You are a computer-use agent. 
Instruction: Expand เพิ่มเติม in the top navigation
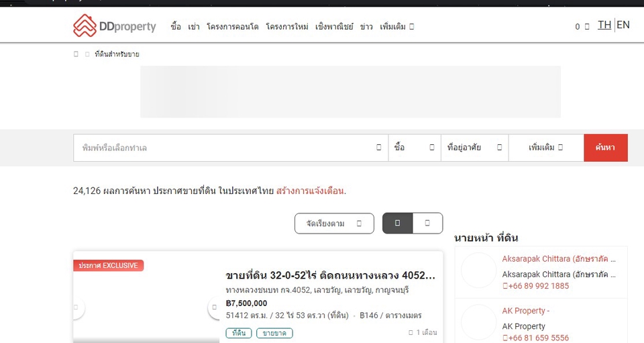[x=396, y=27]
